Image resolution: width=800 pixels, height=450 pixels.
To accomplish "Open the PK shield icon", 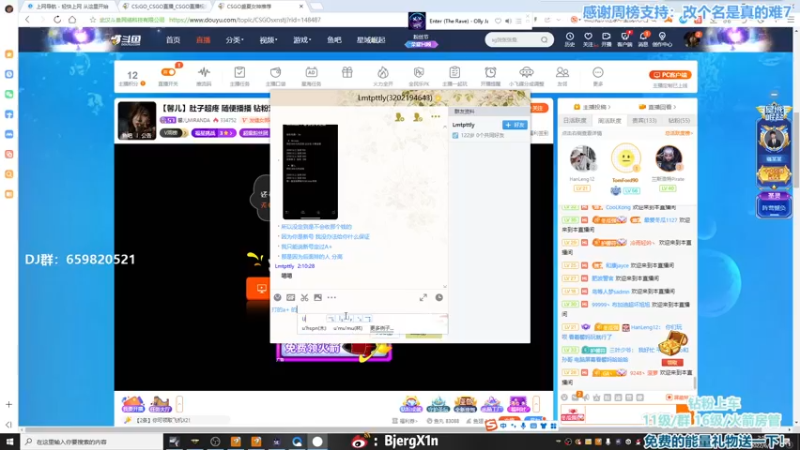I will pos(419,72).
